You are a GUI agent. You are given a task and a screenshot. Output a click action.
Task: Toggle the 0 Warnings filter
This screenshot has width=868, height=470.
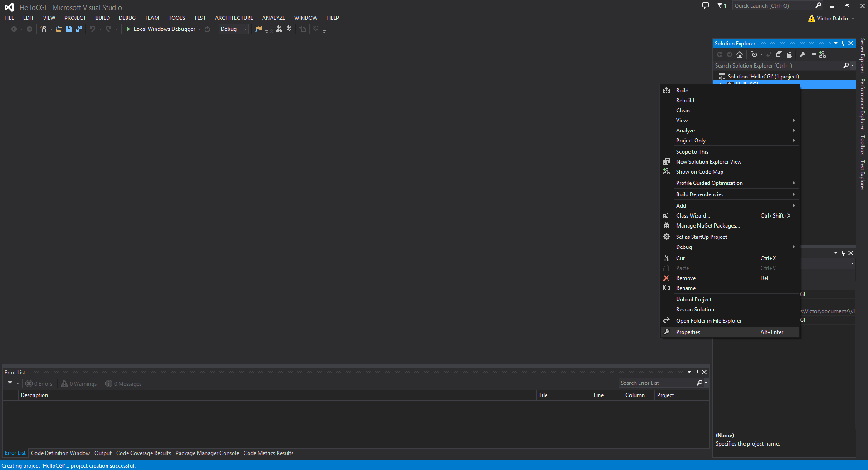tap(79, 384)
